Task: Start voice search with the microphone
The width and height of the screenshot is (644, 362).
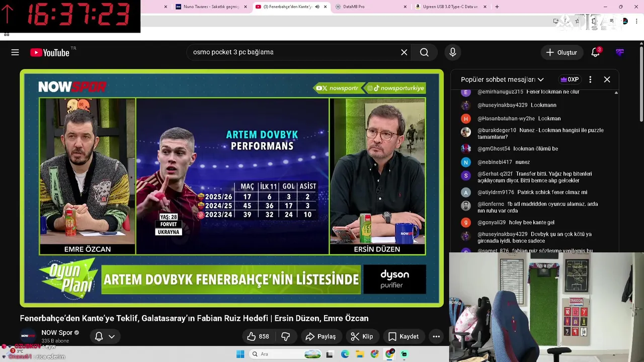Action: [453, 52]
